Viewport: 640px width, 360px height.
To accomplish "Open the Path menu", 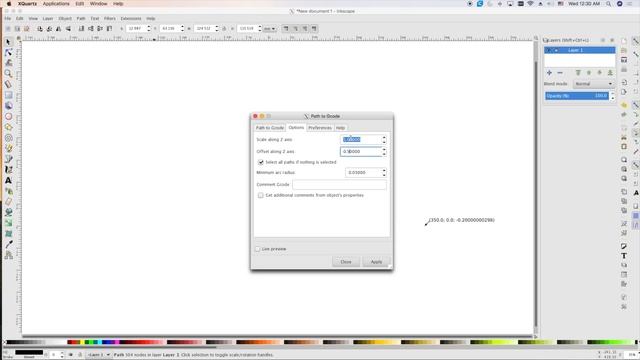I will pyautogui.click(x=81, y=18).
